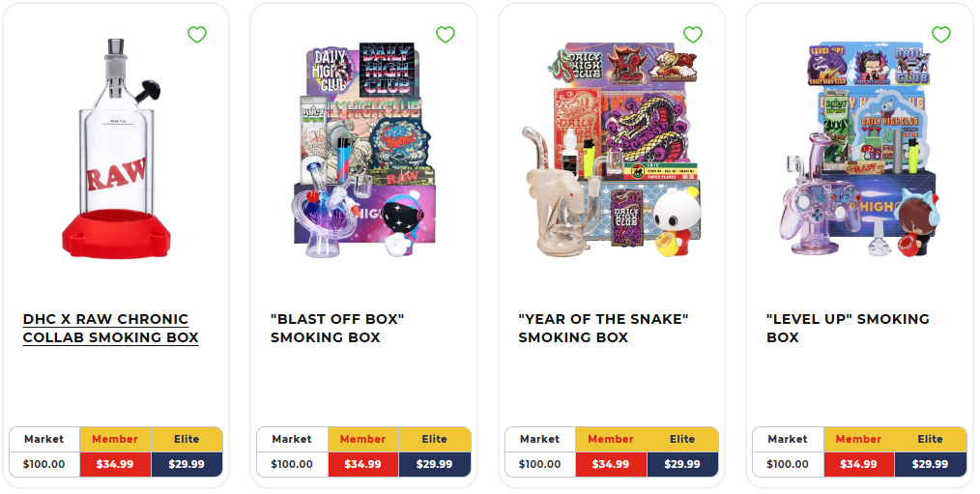Select Elite price on Year of the Snake box

pos(682,464)
